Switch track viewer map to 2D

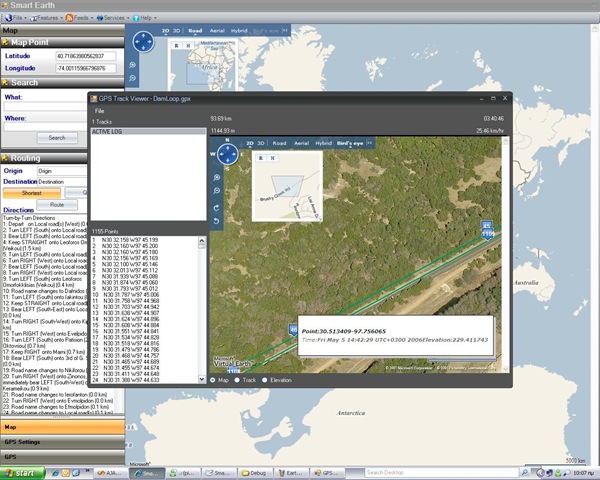[x=249, y=143]
